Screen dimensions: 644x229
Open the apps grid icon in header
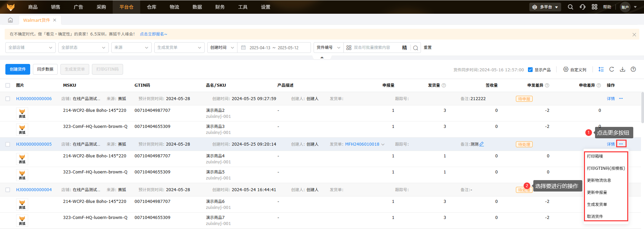(594, 7)
